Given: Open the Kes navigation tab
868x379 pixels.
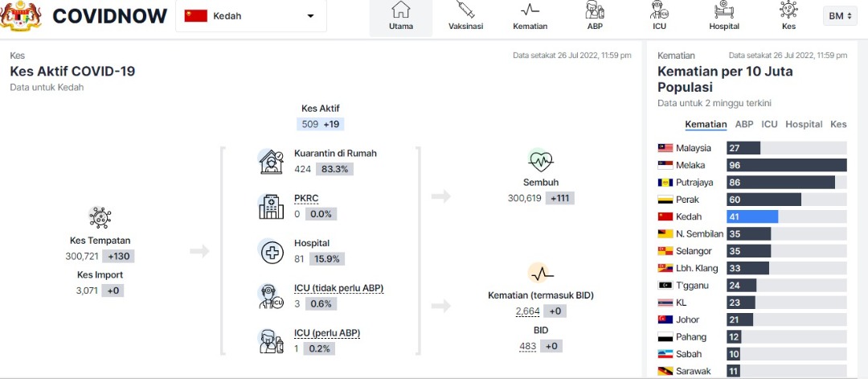Looking at the screenshot, I should pyautogui.click(x=788, y=17).
